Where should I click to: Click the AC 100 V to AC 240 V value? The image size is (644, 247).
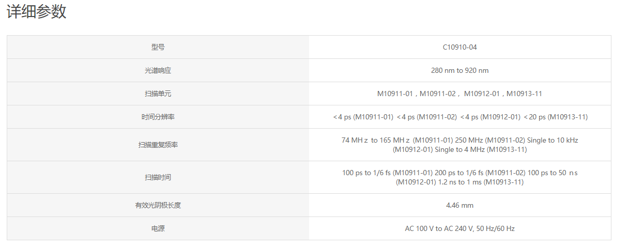[x=439, y=228]
